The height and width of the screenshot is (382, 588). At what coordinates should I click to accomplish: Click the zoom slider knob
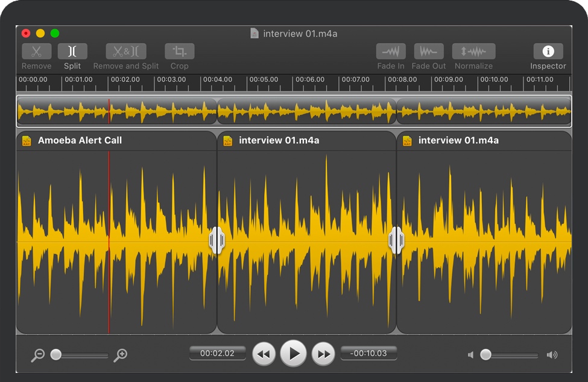pos(56,355)
